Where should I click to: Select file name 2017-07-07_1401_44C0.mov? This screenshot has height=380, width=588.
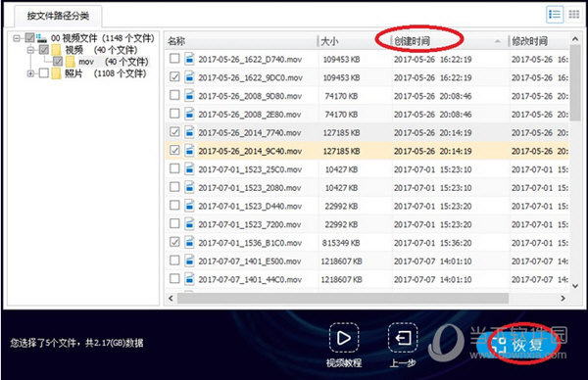tap(250, 279)
